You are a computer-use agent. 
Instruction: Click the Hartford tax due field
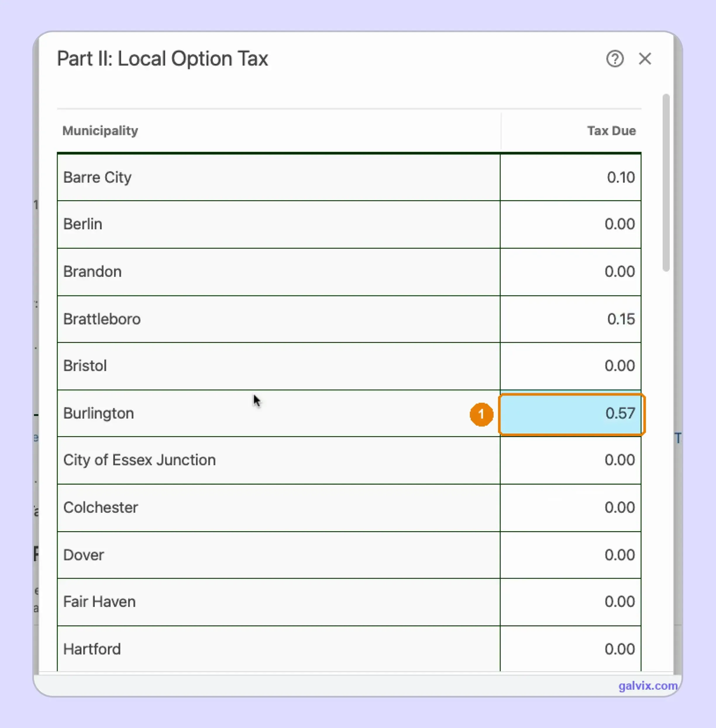point(570,649)
